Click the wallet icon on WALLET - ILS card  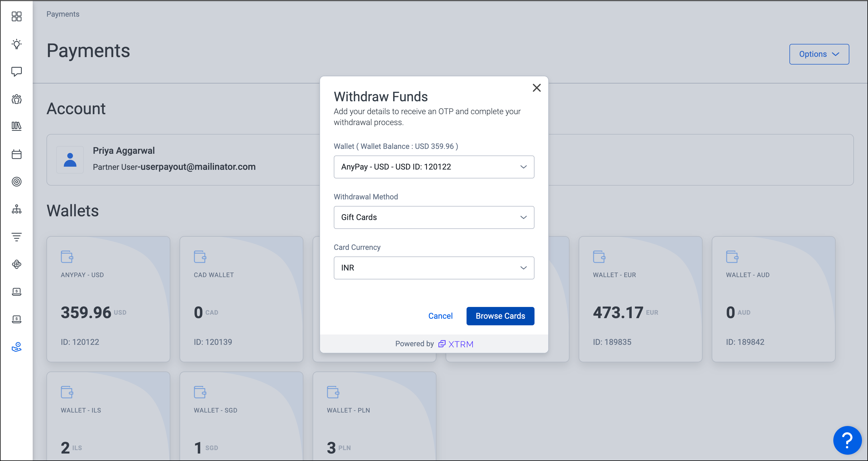click(x=67, y=392)
